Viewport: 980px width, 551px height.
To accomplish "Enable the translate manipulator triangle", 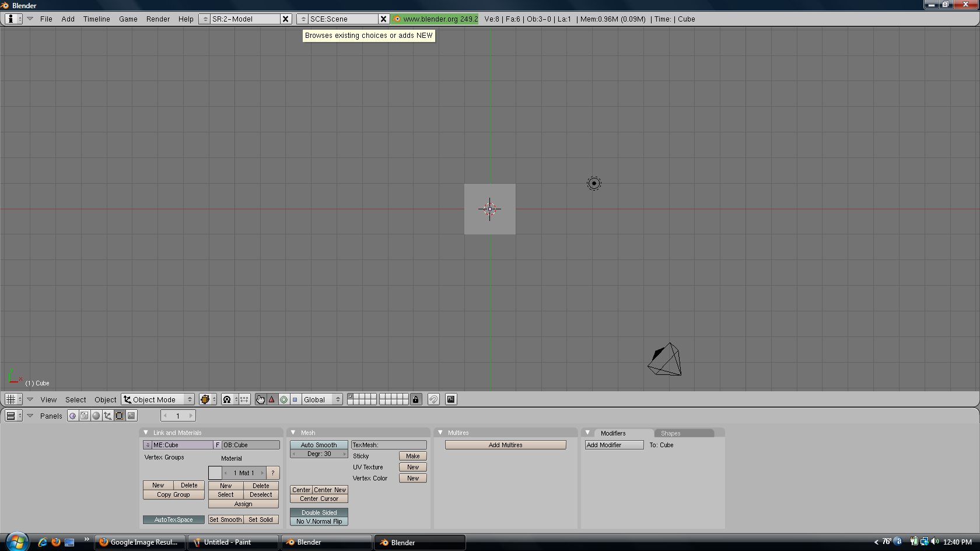I will click(272, 399).
